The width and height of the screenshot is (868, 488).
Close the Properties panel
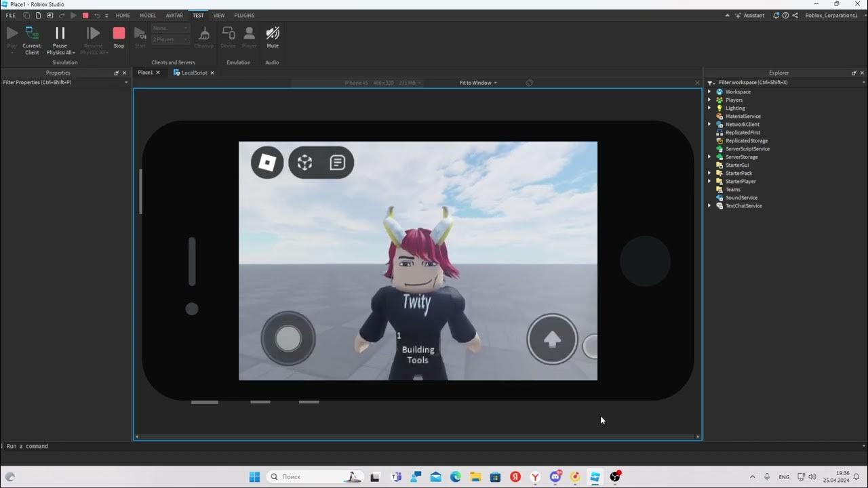(124, 73)
